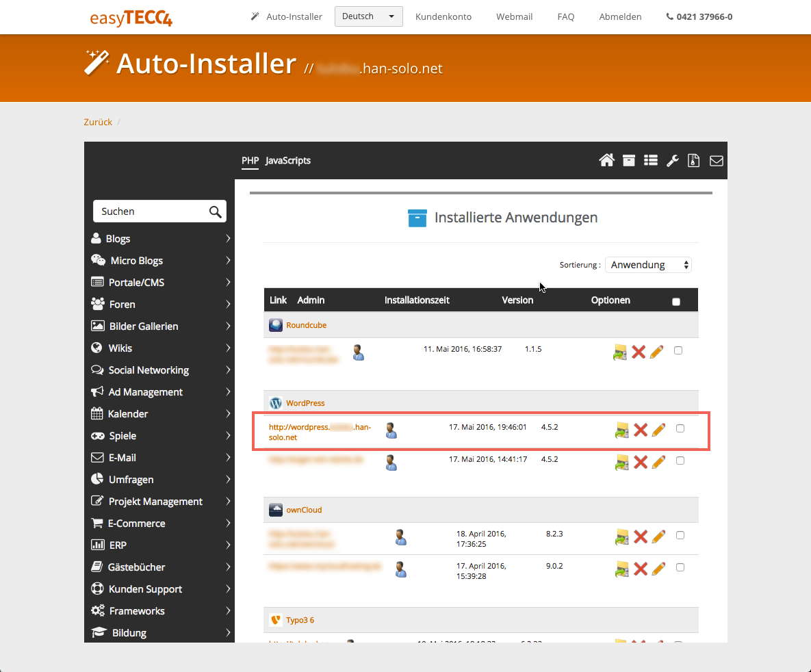The image size is (811, 672).
Task: Open admin panel for wordpress han-solo.net
Action: (x=391, y=430)
